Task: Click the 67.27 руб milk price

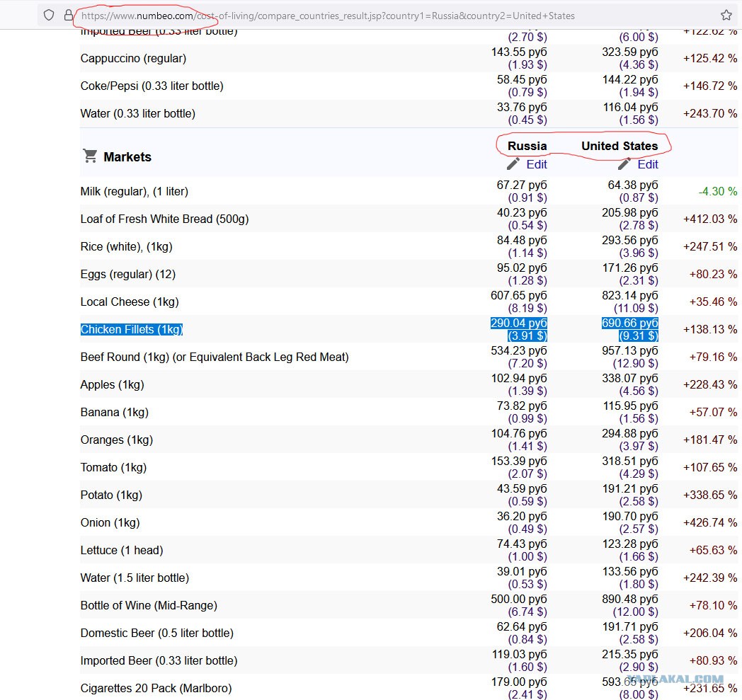Action: pyautogui.click(x=522, y=185)
